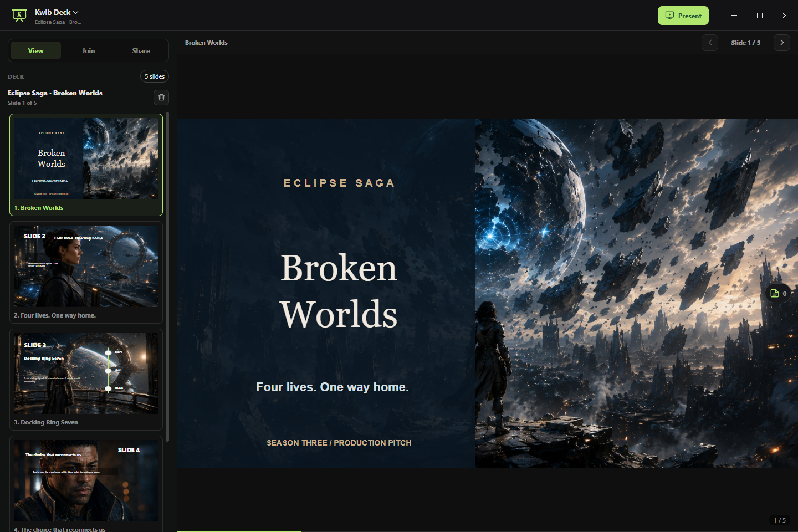Switch to the Join tab
798x532 pixels.
88,50
